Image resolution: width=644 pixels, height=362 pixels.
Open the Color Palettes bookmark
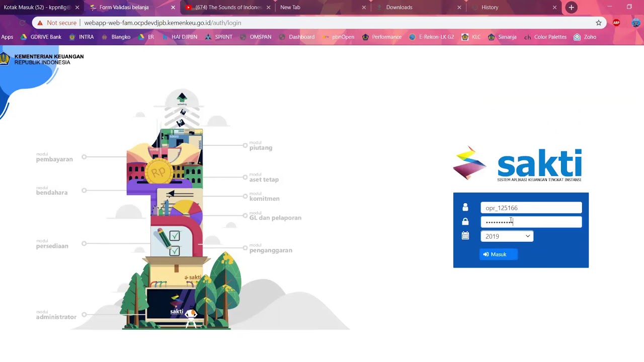click(x=545, y=37)
